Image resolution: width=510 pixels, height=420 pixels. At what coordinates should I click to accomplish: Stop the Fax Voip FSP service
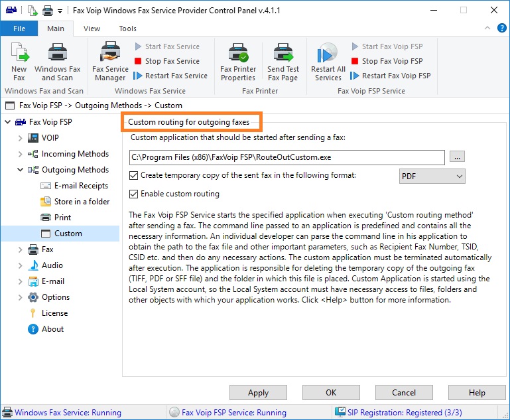tap(387, 61)
